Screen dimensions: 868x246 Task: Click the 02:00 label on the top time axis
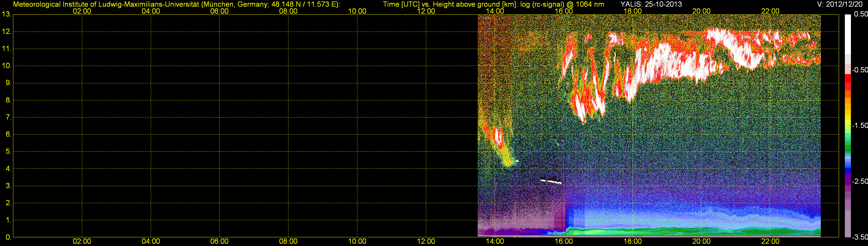pos(82,11)
